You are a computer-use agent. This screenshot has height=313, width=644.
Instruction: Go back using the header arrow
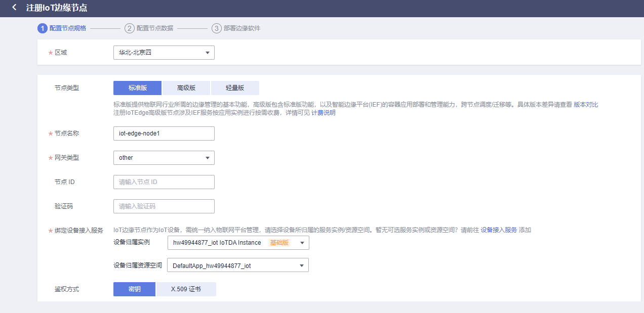coord(14,8)
